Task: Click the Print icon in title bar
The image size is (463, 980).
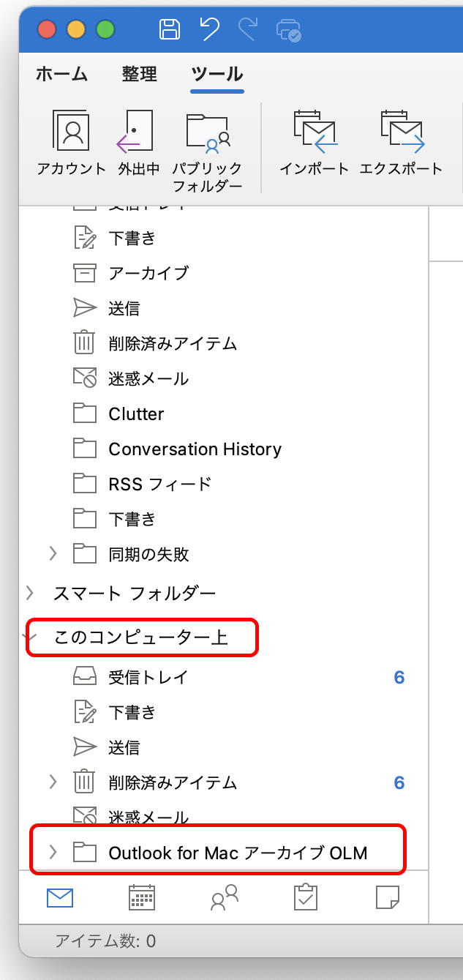Action: (x=289, y=30)
